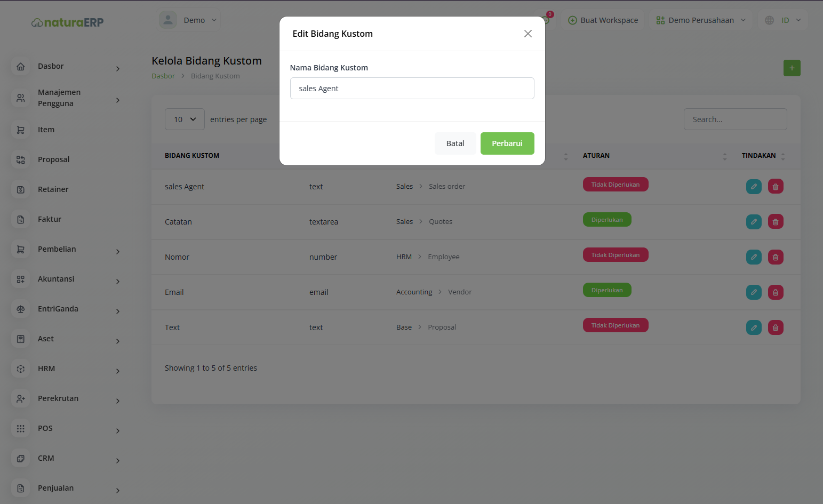
Task: Delete the Catatan custom field via trash icon
Action: (776, 222)
